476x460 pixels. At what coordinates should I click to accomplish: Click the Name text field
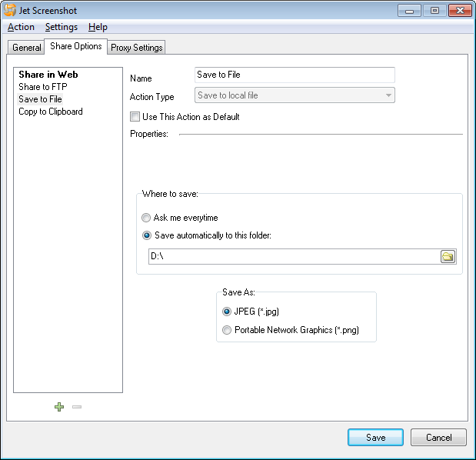tap(295, 75)
